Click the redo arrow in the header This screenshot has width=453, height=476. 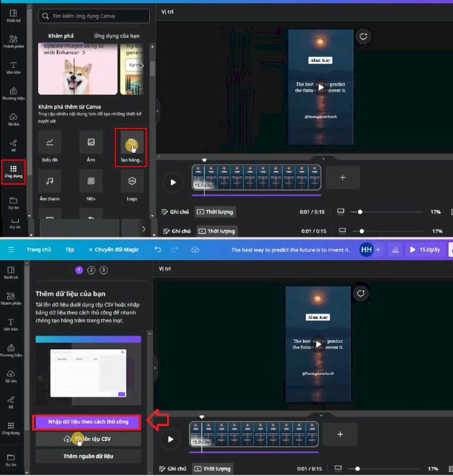tap(174, 249)
